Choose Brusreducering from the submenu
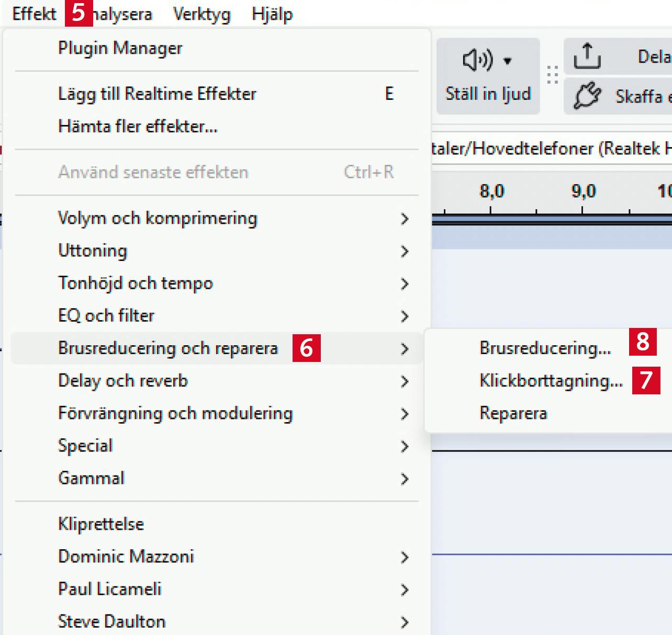672x635 pixels. tap(545, 348)
